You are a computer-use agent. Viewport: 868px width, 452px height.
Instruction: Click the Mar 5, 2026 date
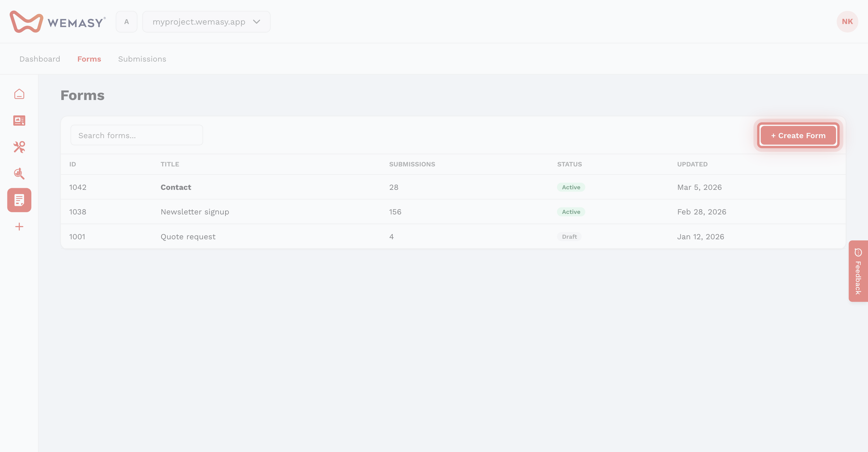click(700, 187)
